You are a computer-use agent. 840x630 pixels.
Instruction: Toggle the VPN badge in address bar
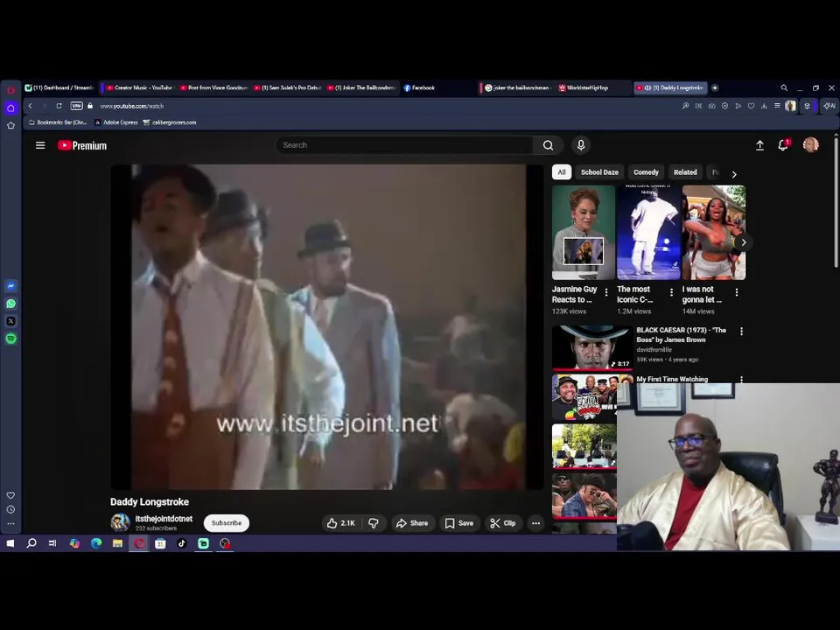[x=77, y=106]
